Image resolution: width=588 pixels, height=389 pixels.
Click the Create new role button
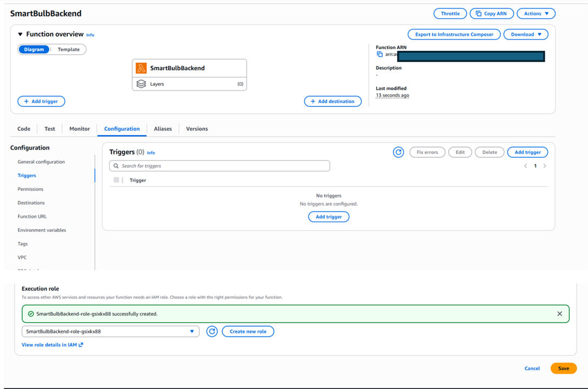tap(248, 332)
